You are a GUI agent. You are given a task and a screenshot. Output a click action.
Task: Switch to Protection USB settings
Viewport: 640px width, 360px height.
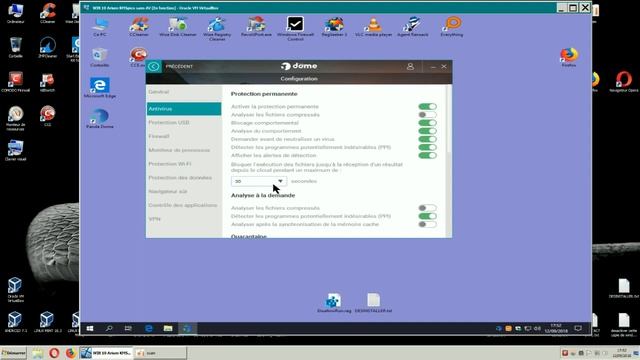tap(184, 122)
